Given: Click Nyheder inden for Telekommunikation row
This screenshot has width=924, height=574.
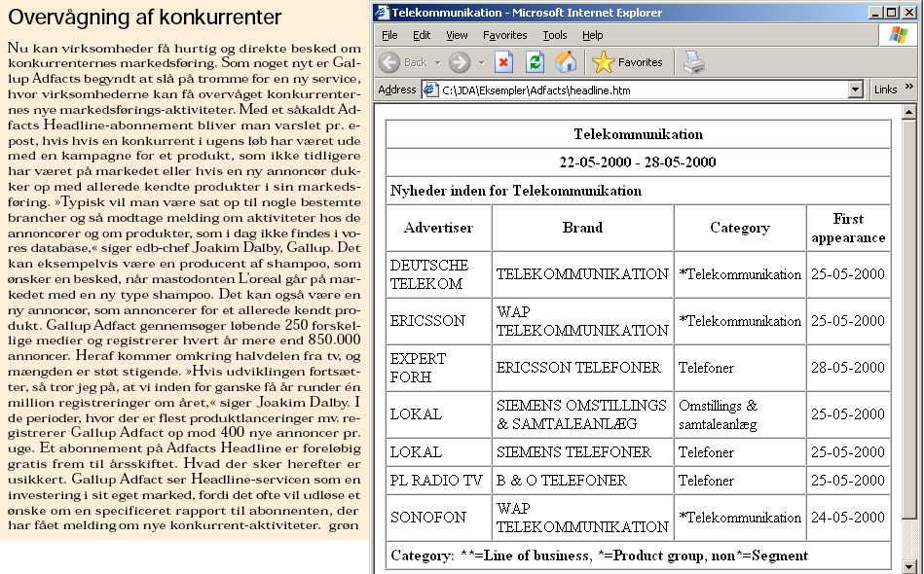Looking at the screenshot, I should [x=638, y=191].
